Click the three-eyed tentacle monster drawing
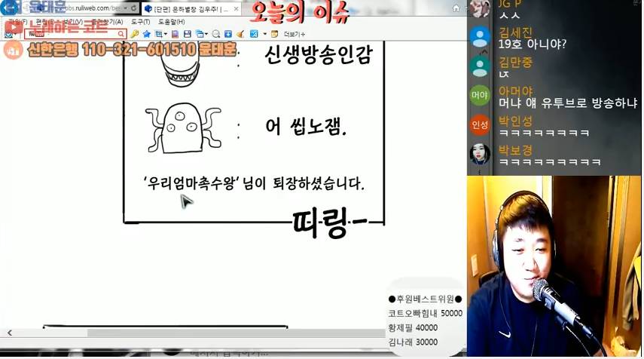Image resolution: width=644 pixels, height=359 pixels. [x=184, y=128]
